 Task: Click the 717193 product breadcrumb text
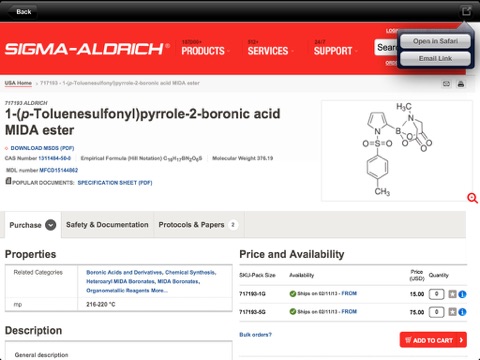(x=120, y=83)
